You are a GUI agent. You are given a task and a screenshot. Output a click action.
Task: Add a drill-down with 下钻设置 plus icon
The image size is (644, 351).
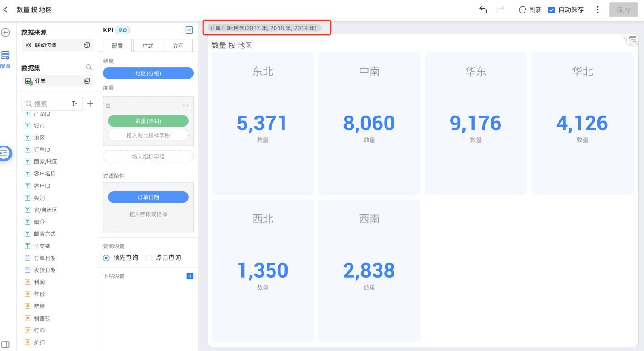tap(190, 276)
